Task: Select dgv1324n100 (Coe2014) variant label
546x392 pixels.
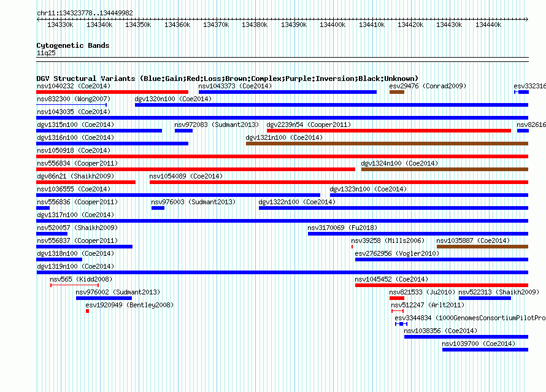Action: [399, 163]
